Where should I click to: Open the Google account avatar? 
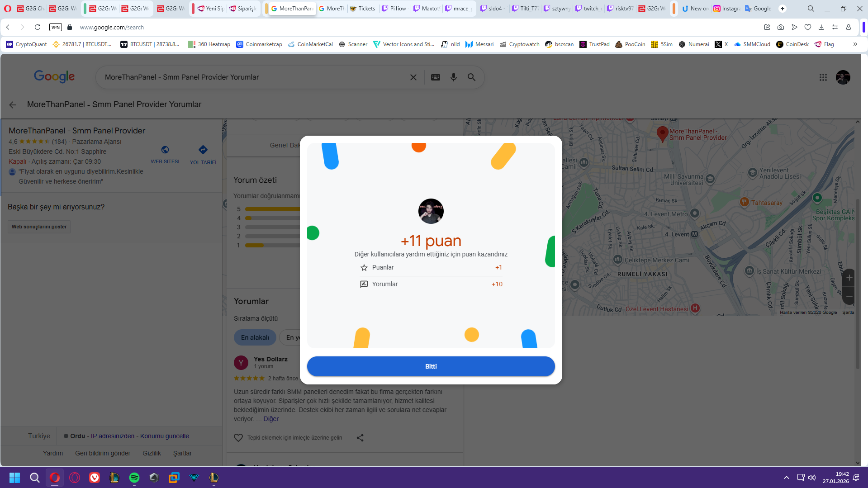click(x=843, y=77)
